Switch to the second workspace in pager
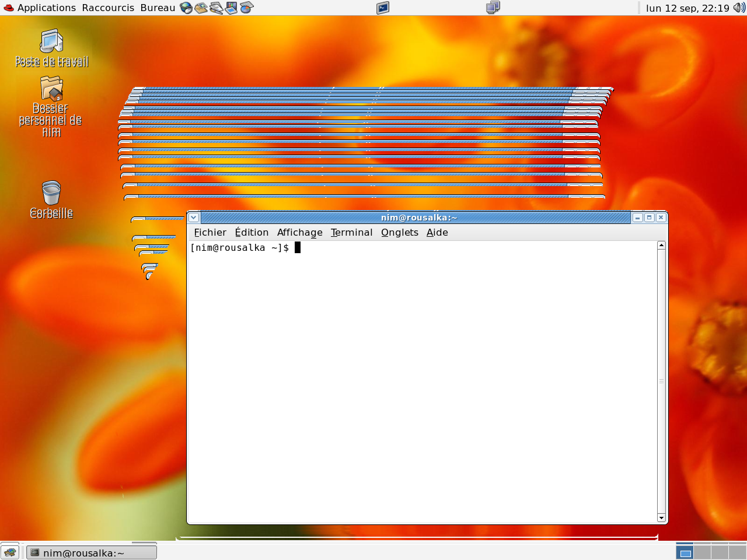This screenshot has height=560, width=747. coord(702,552)
